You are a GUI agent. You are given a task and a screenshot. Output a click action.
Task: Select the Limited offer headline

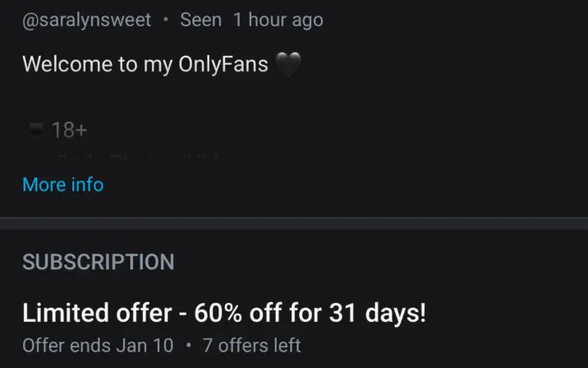coord(223,313)
